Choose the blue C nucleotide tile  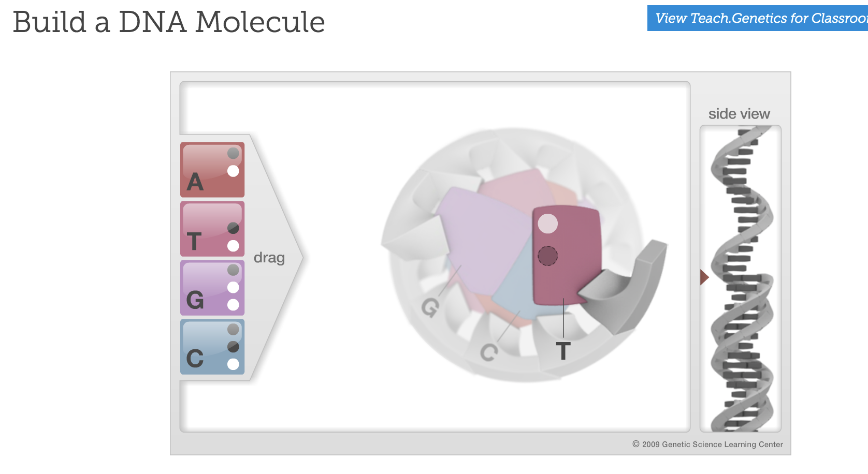pos(212,347)
